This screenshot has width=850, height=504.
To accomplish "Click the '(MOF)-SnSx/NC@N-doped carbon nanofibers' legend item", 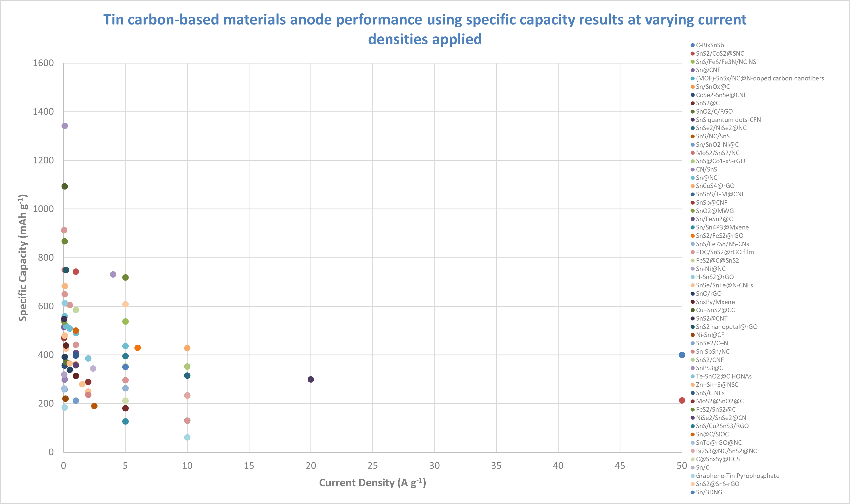I will pos(760,78).
